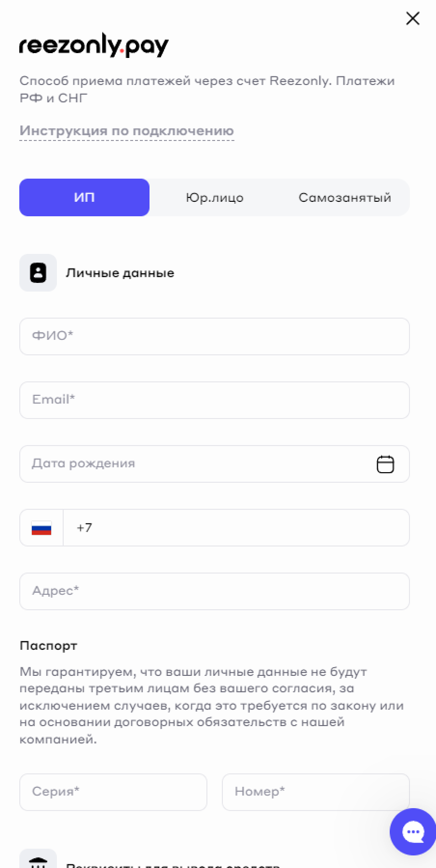Close the Reezonly Pay form

413,19
